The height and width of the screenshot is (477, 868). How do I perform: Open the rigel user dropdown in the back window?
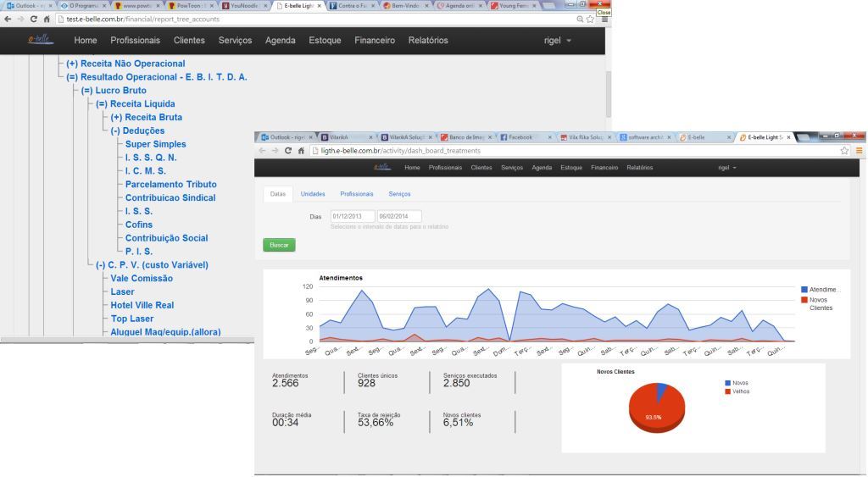coord(558,41)
